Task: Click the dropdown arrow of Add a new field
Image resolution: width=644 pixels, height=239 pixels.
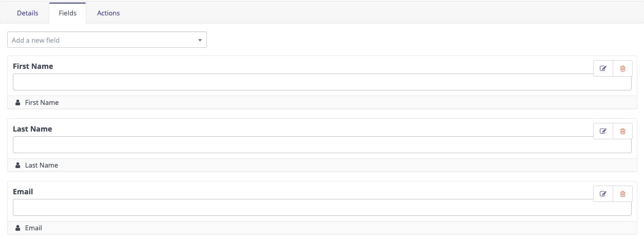Action: pyautogui.click(x=200, y=40)
